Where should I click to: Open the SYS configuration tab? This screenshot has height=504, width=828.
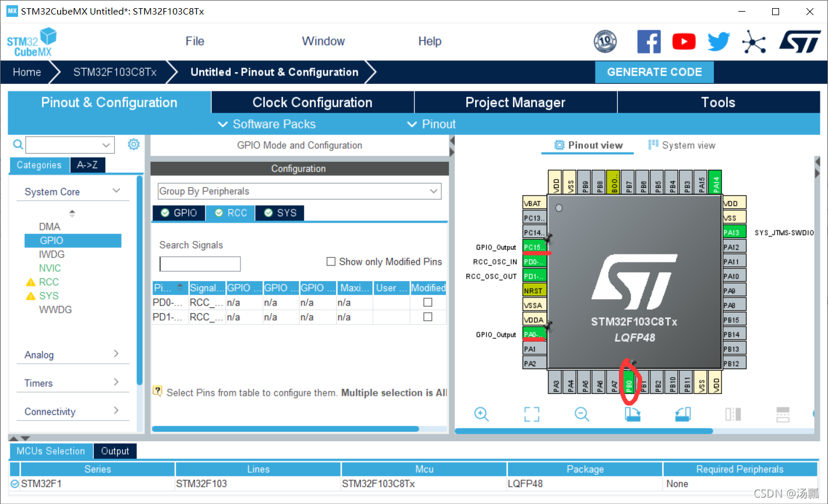click(x=280, y=213)
